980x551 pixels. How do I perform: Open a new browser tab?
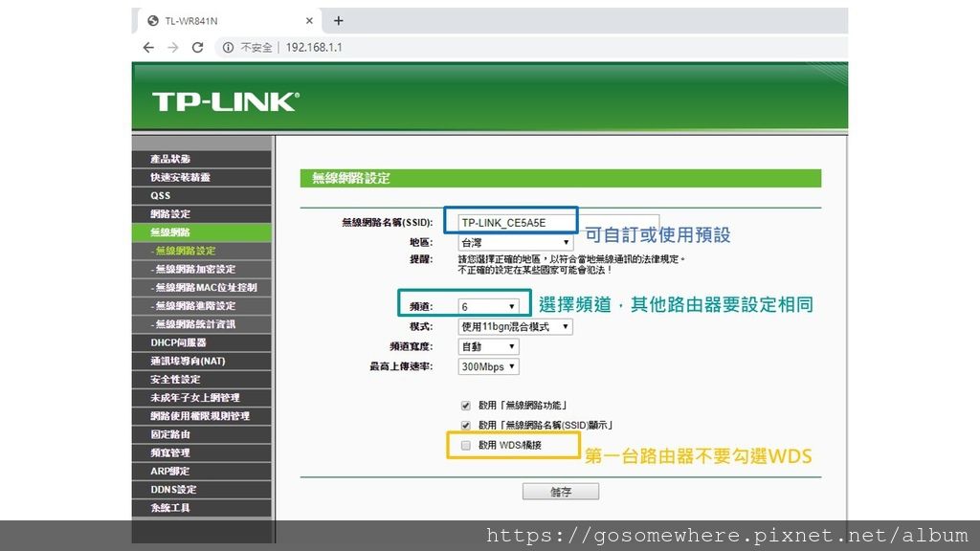pos(338,21)
